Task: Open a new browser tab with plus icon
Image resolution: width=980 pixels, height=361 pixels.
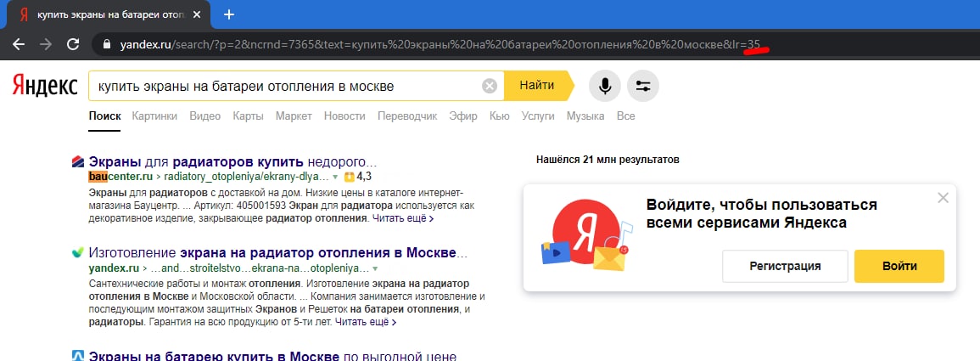Action: point(229,14)
